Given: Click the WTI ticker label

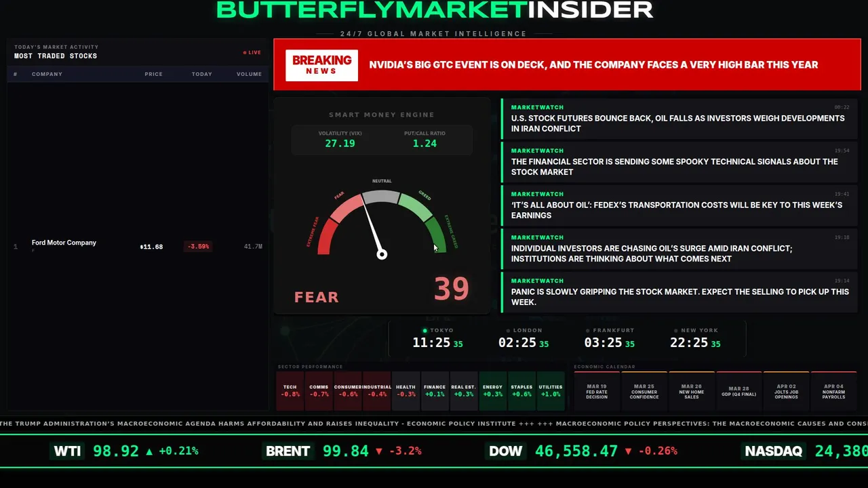Looking at the screenshot, I should point(67,451).
